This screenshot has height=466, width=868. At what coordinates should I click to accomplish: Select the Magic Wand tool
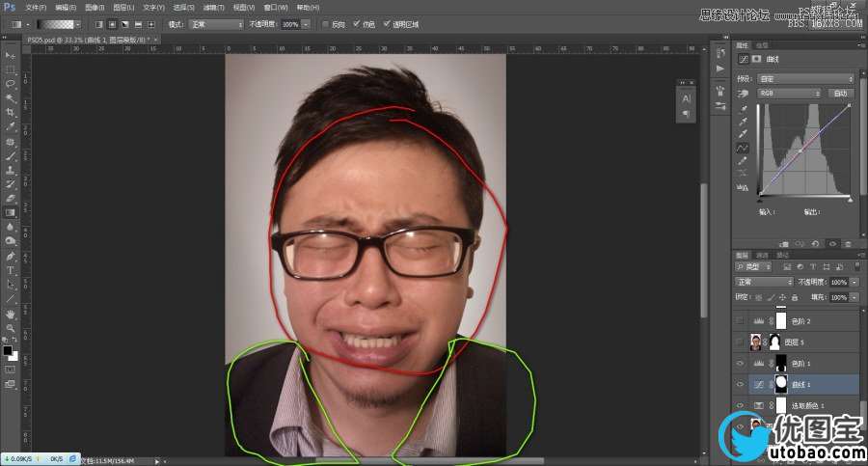[x=10, y=98]
